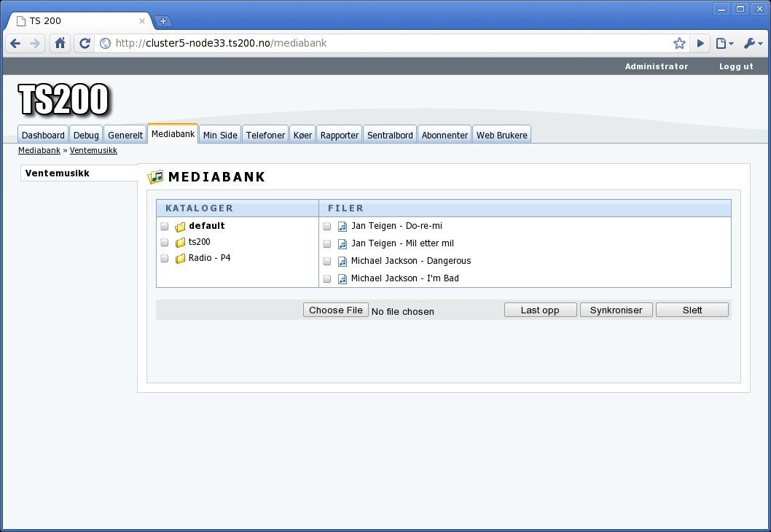The height and width of the screenshot is (532, 771).
Task: Go to the Sentralbord tab
Action: [390, 135]
